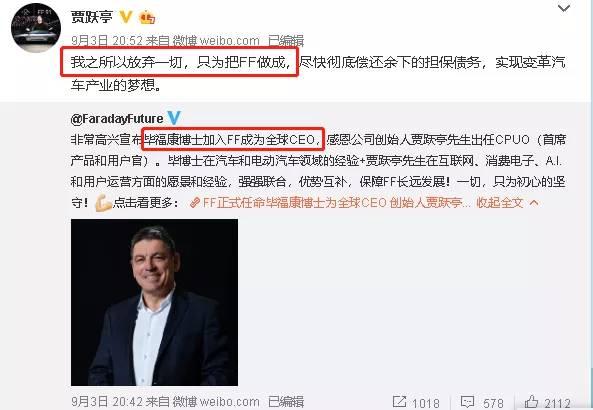The width and height of the screenshot is (593, 410).
Task: Open @FaradayFuture account link
Action: 117,119
